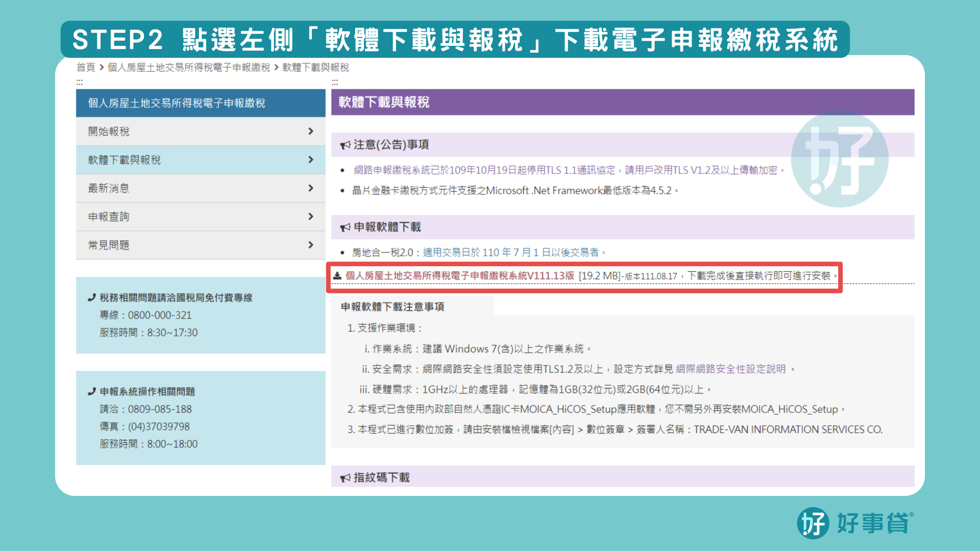Select 軟體下載與報稅 in the sidebar
980x551 pixels.
click(x=201, y=160)
